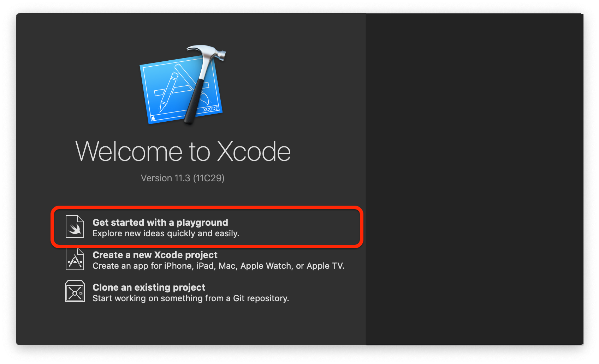
Task: Click "Start working on something from a Git repository"
Action: (x=191, y=298)
